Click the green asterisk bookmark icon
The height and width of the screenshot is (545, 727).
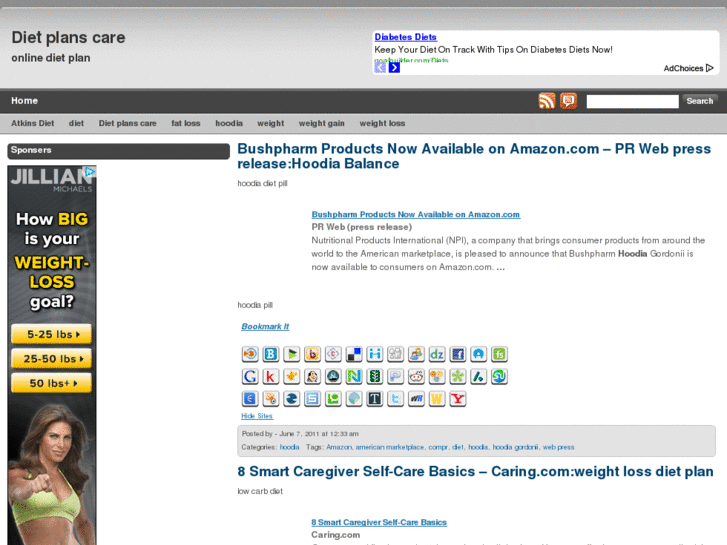click(458, 376)
